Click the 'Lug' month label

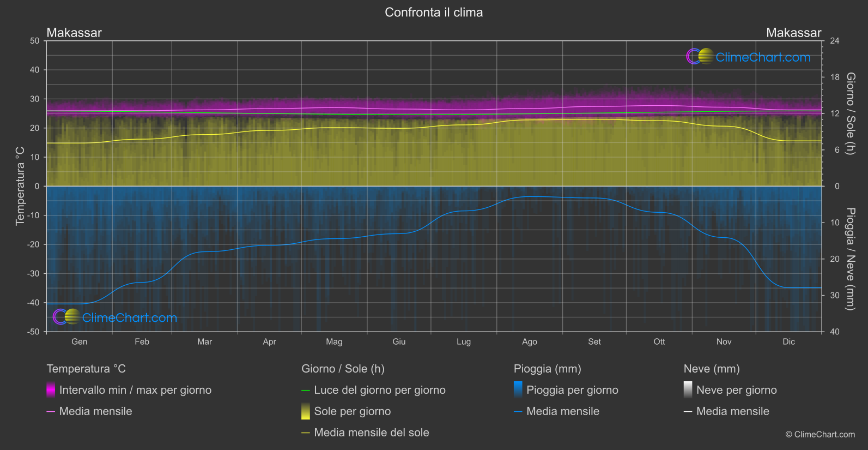(x=464, y=341)
